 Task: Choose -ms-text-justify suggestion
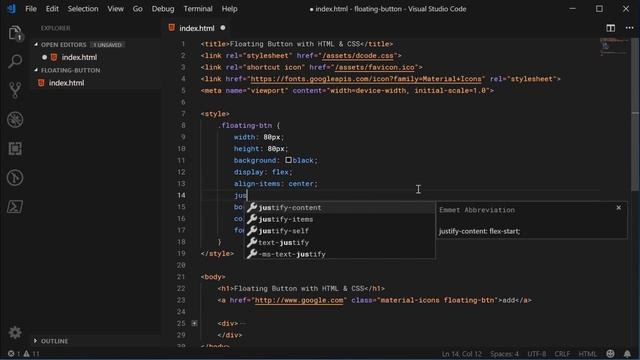(340, 254)
